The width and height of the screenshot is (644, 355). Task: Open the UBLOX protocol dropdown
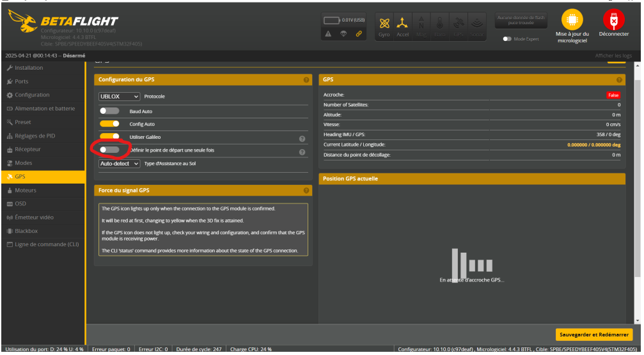pos(119,97)
